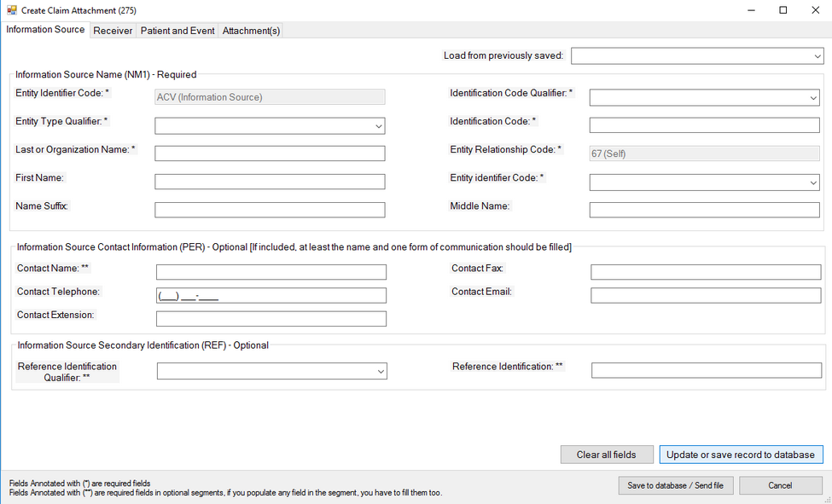Click the application icon in the title bar
This screenshot has height=504, width=832.
click(12, 9)
